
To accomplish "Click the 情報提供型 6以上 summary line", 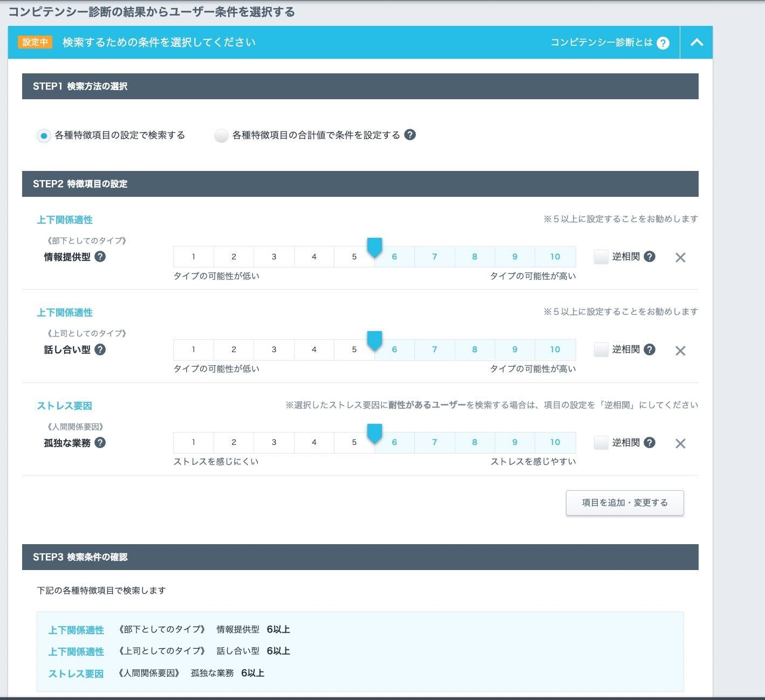I will click(x=169, y=629).
